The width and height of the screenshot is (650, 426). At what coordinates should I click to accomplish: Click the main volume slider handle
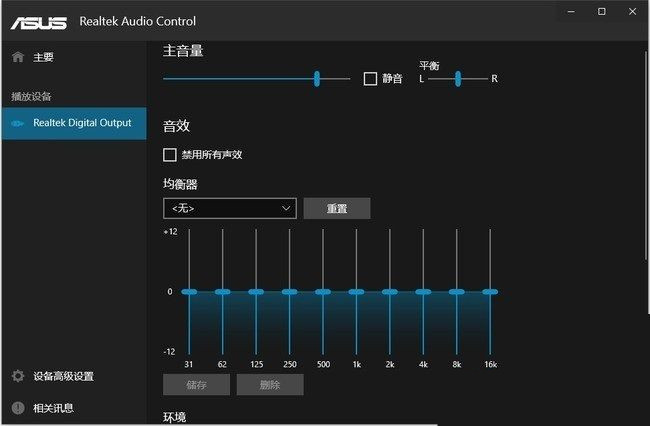tap(317, 78)
